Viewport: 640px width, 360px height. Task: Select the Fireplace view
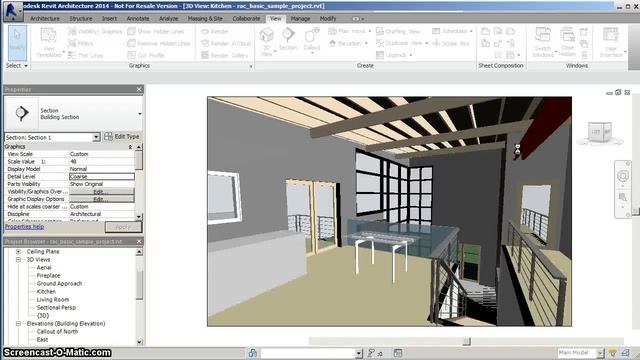tap(48, 276)
